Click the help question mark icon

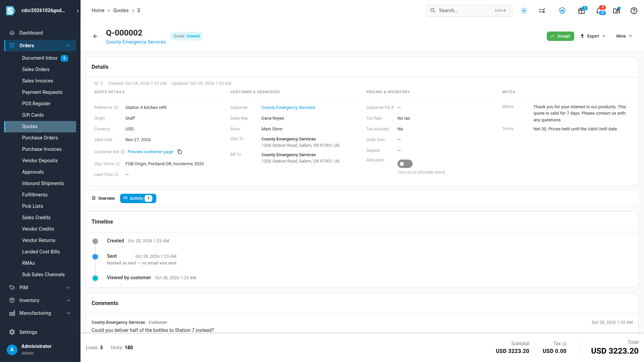click(634, 11)
